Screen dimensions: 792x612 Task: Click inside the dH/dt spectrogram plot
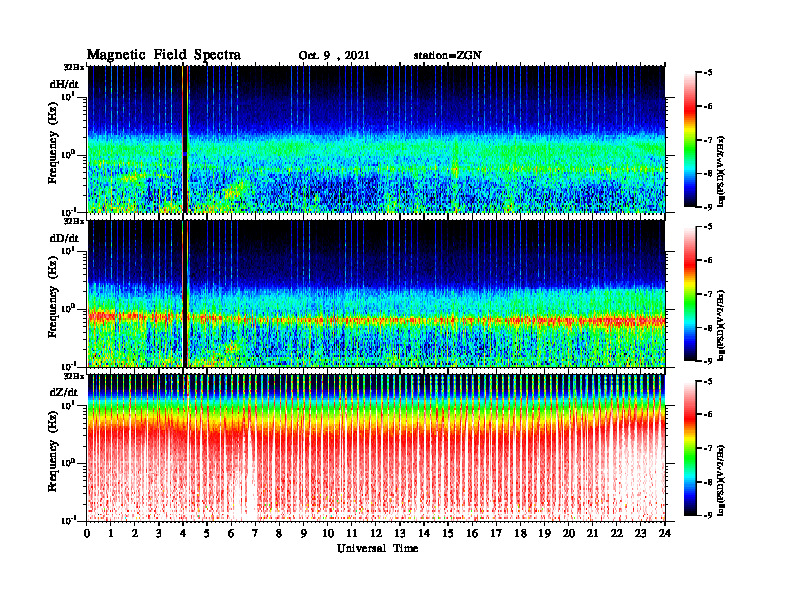pyautogui.click(x=376, y=139)
